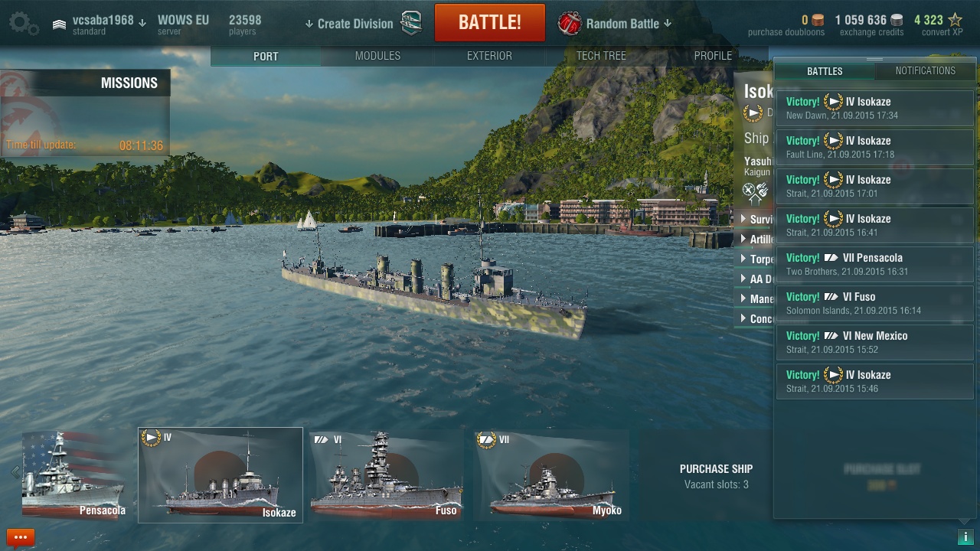Click the green info icon
This screenshot has height=551, width=980.
965,537
